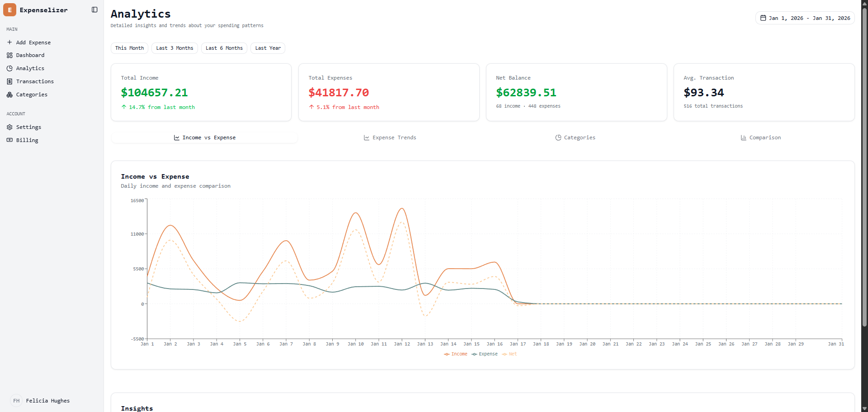The image size is (868, 412).
Task: Select the Last 3 Months filter
Action: pos(175,48)
